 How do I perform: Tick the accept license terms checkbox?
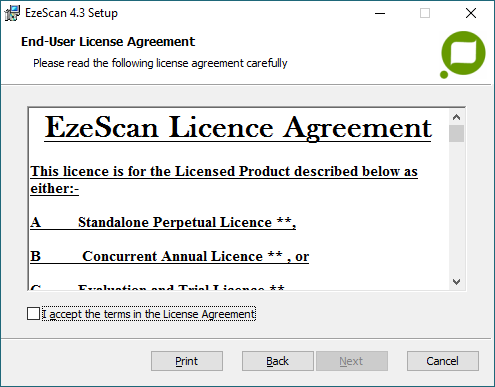click(x=33, y=314)
